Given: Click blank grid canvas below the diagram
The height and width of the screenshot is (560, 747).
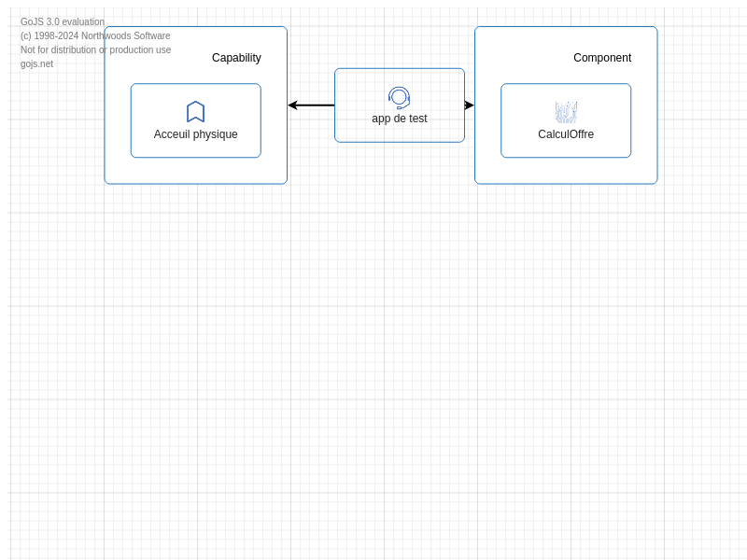Looking at the screenshot, I should (373, 373).
